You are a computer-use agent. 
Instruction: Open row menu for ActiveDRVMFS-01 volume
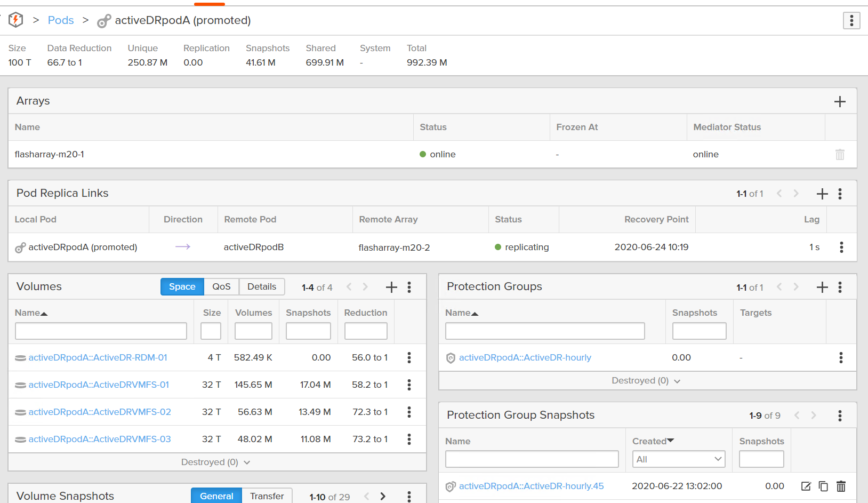tap(409, 385)
